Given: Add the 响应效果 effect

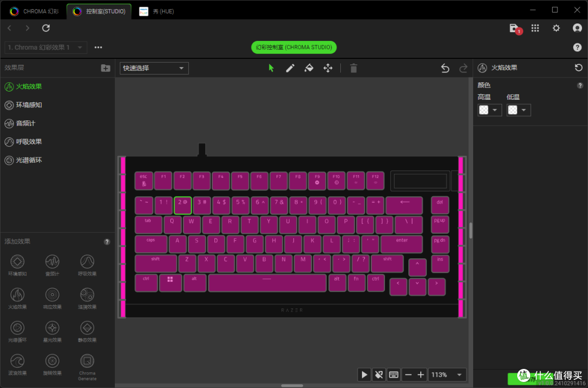Looking at the screenshot, I should 52,298.
